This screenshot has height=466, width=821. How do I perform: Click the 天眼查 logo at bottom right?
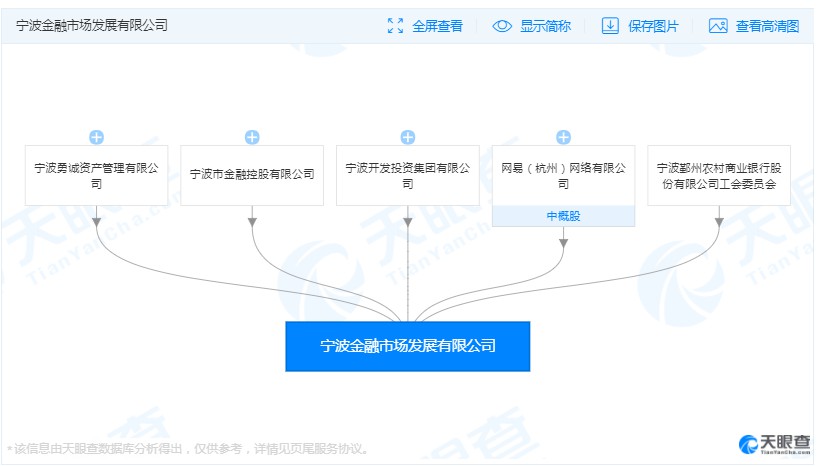point(774,444)
